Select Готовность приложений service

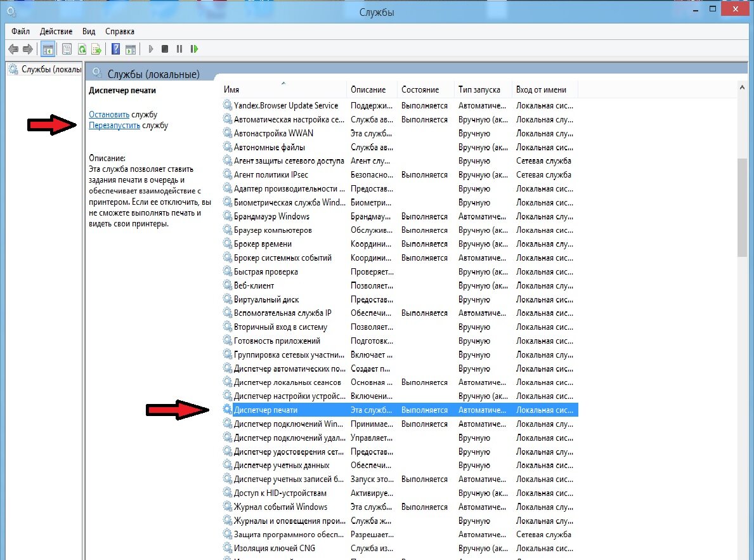(x=400, y=341)
